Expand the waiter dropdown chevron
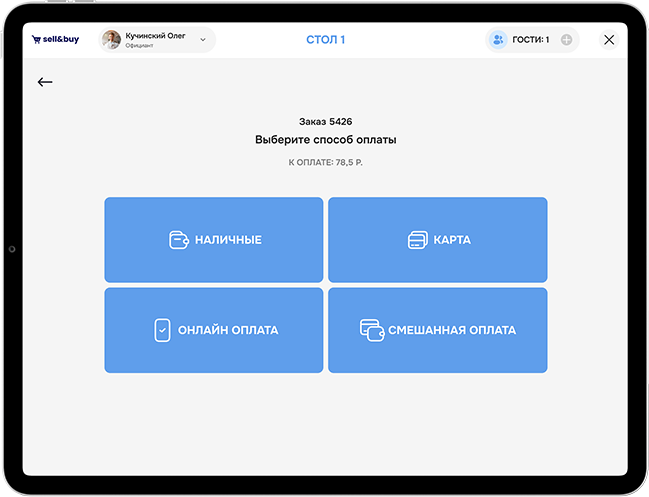 pos(203,40)
